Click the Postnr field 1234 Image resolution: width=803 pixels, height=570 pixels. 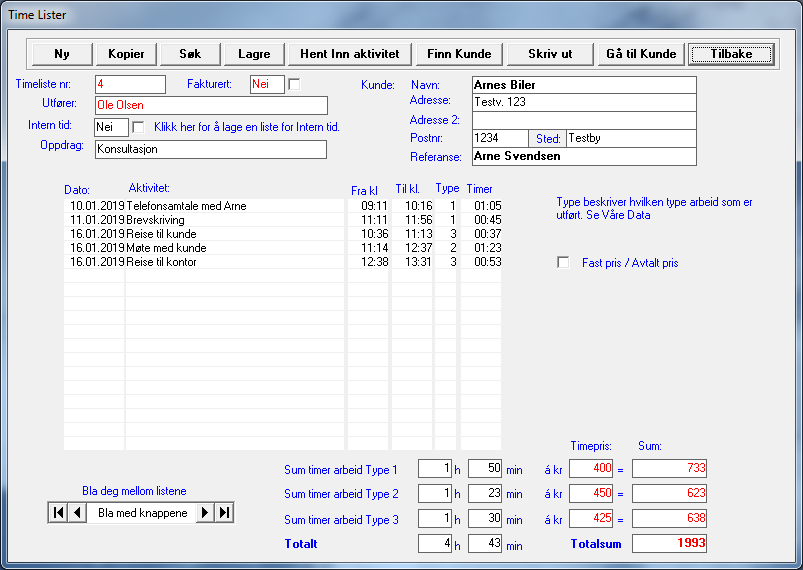coord(500,138)
